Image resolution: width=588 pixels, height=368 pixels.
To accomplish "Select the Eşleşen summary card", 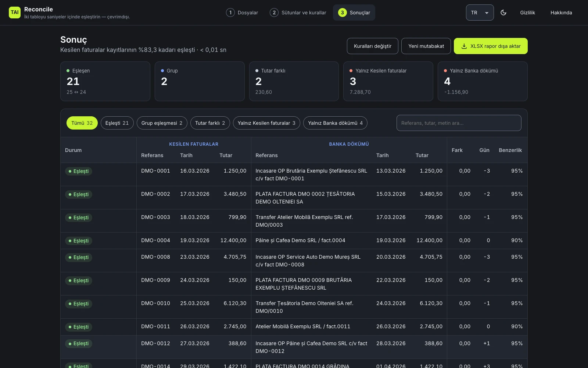I will click(105, 81).
